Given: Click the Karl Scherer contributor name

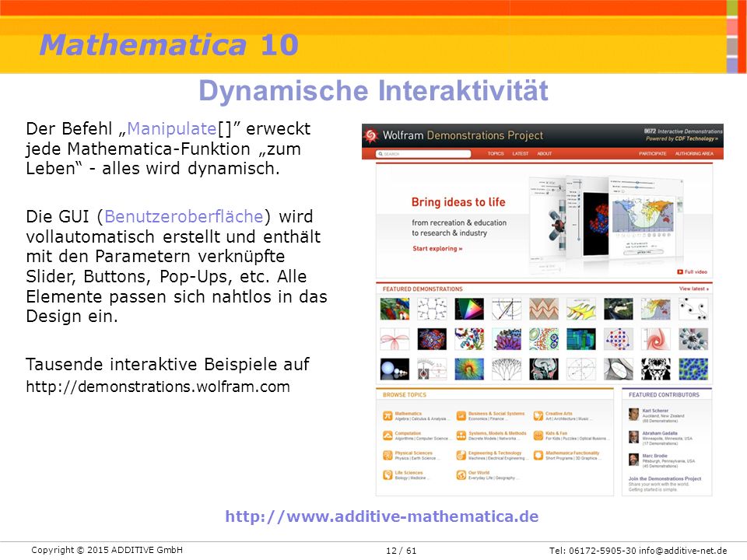Looking at the screenshot, I should click(x=655, y=411).
